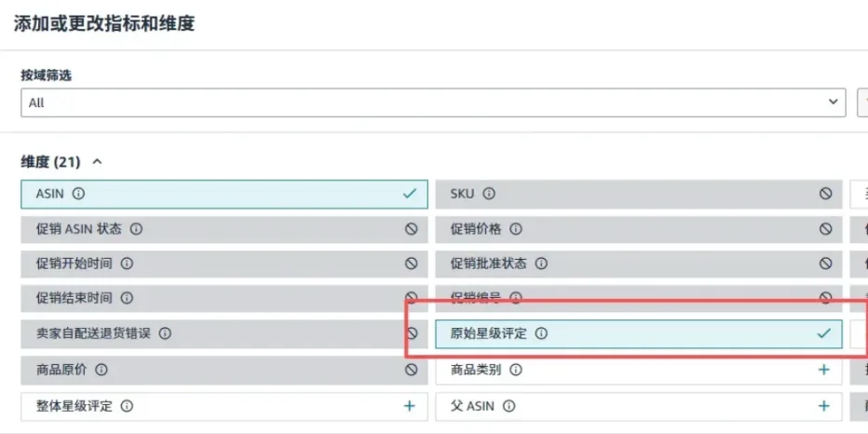Open the 按域筛选 All dropdown
Screen dimensions: 868x434
[433, 102]
